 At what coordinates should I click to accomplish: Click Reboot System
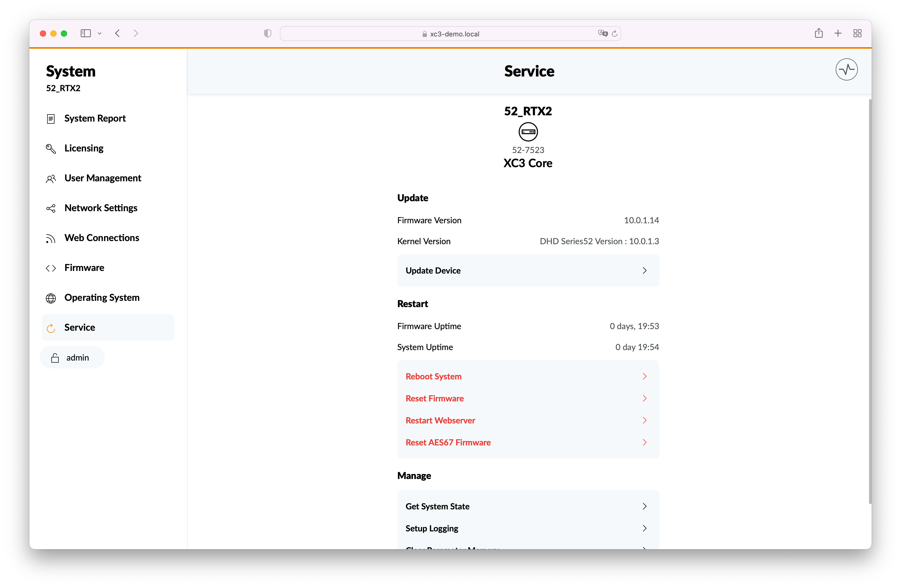[x=528, y=376]
